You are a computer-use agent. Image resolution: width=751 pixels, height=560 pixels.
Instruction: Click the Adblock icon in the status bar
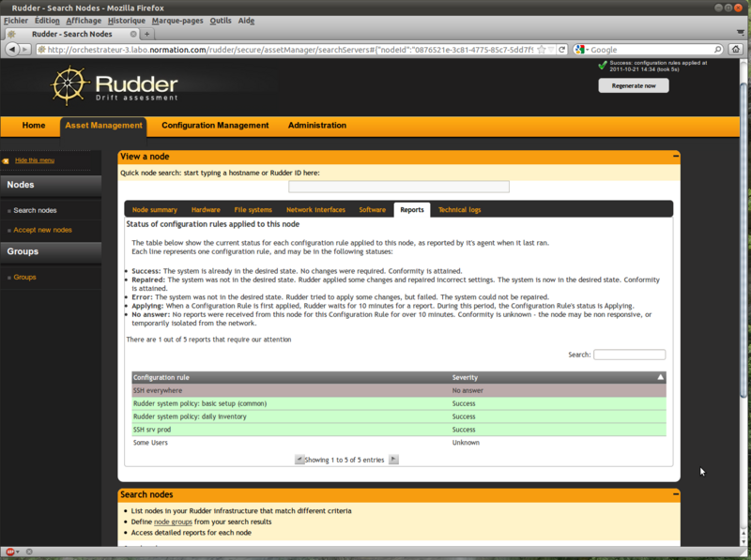(10, 552)
